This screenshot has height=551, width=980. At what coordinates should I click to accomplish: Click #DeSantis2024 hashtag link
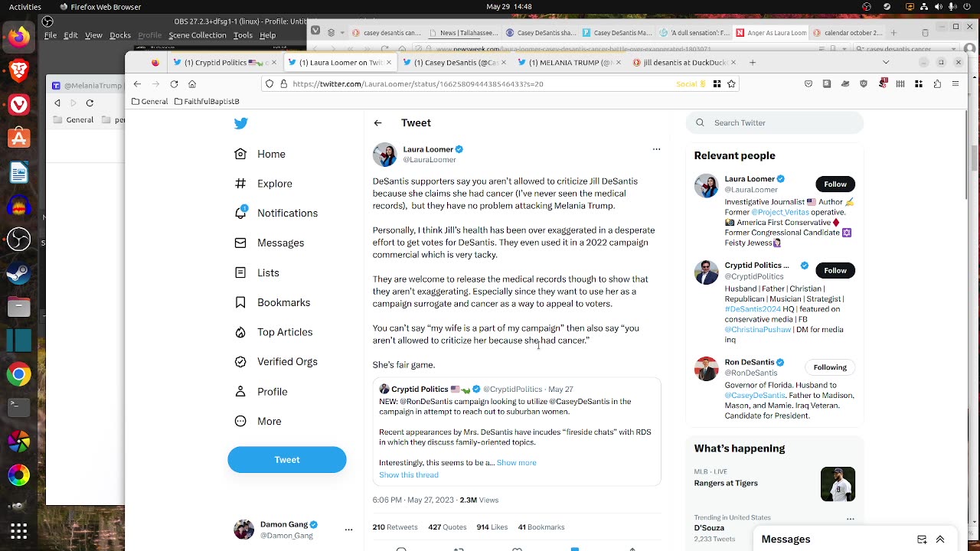pos(753,309)
